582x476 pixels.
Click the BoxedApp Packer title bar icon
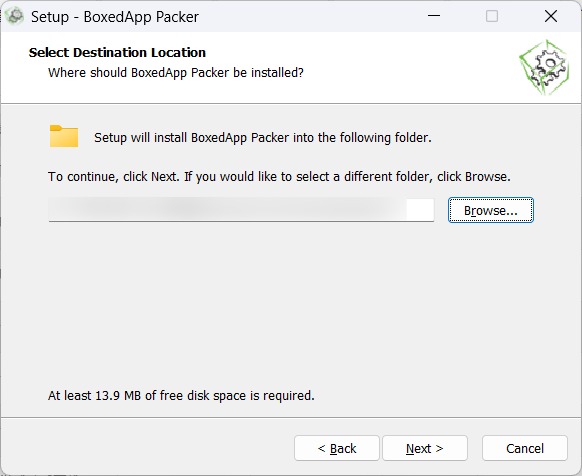point(15,16)
